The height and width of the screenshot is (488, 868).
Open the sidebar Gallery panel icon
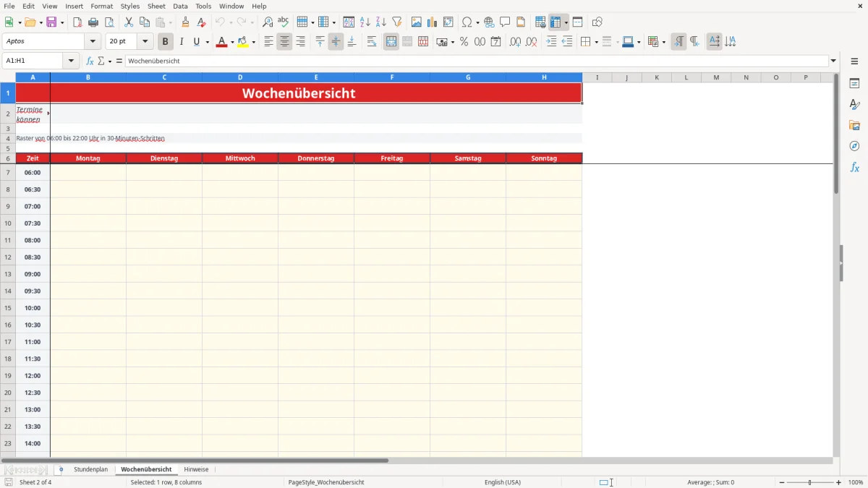[854, 126]
